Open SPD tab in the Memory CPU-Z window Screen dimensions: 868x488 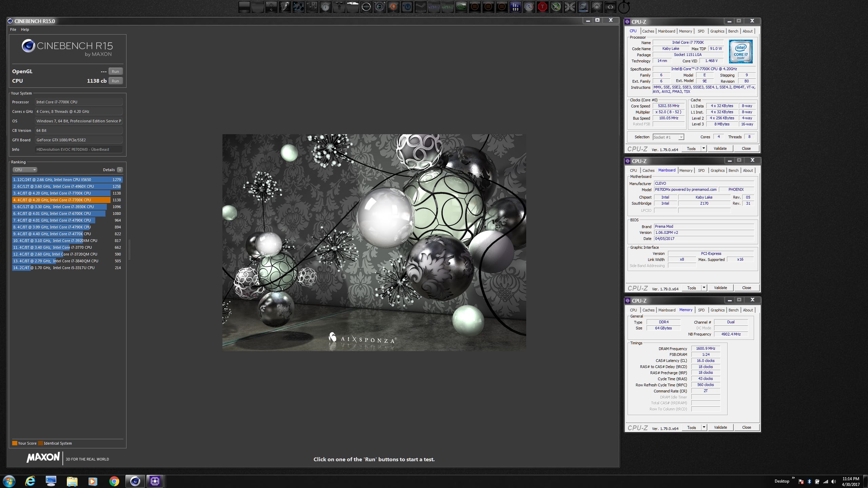point(701,310)
